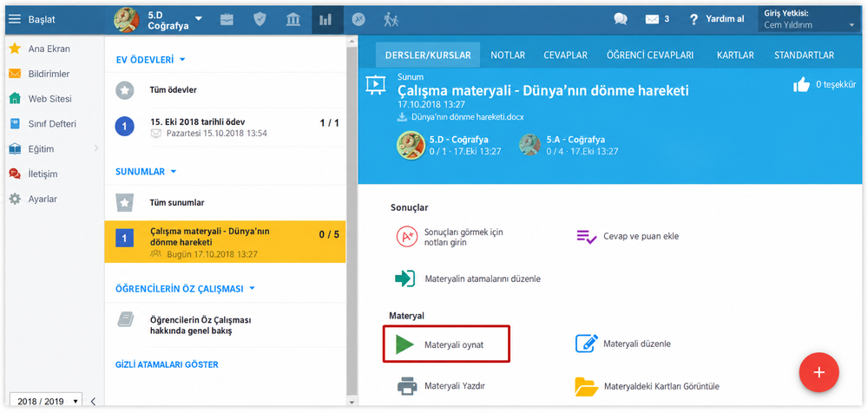Open the 2018 / 2019 year dropdown

point(46,402)
